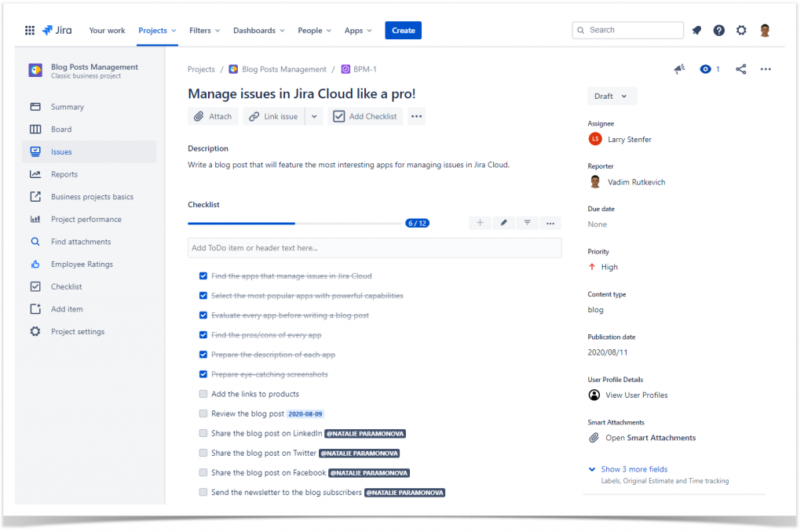This screenshot has height=532, width=804.
Task: Open the Draft status dropdown
Action: point(612,95)
